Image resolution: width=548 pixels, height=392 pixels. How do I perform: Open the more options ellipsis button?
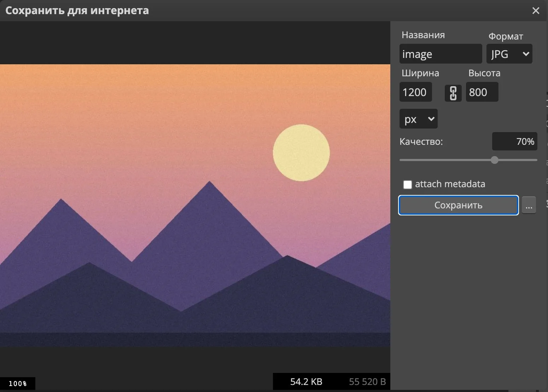[529, 205]
